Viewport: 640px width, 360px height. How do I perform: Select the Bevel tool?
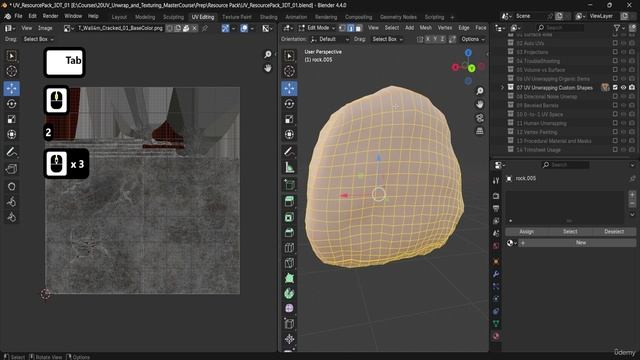[289, 232]
